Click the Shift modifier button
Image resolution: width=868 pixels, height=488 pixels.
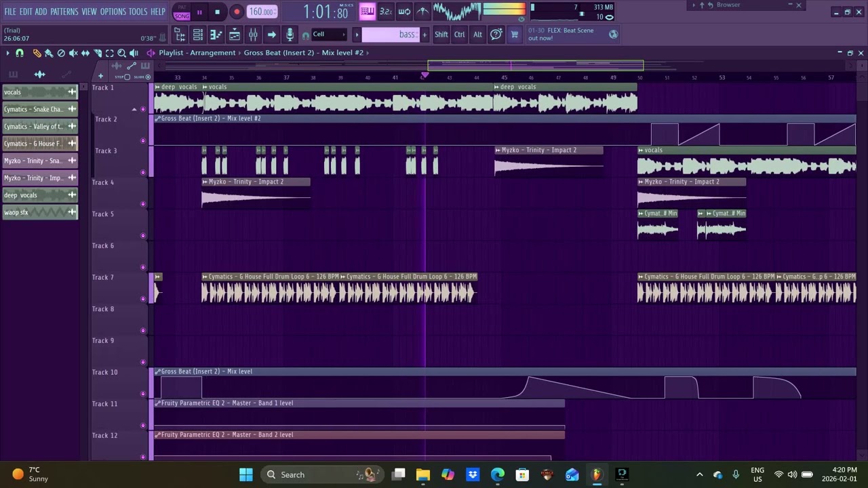coord(441,35)
